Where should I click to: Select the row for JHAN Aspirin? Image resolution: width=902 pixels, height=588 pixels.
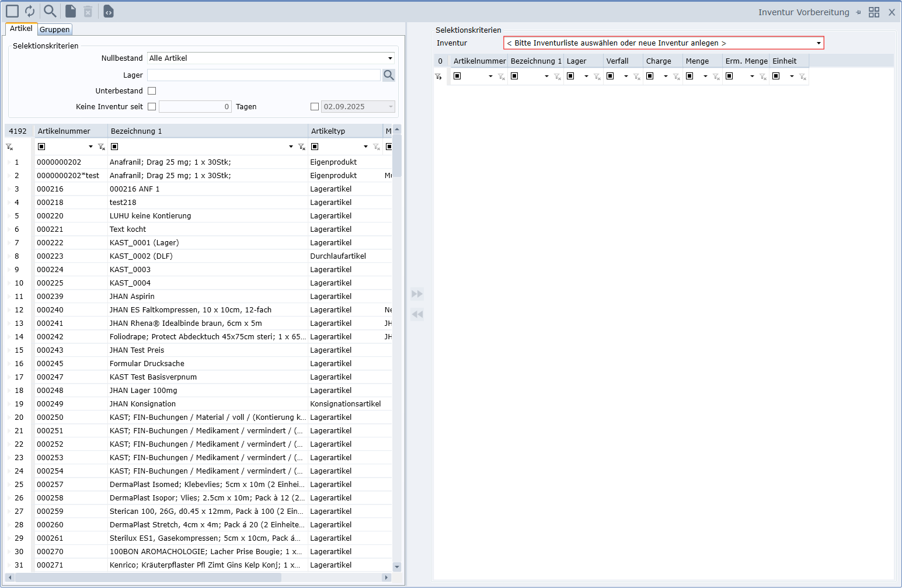[132, 297]
